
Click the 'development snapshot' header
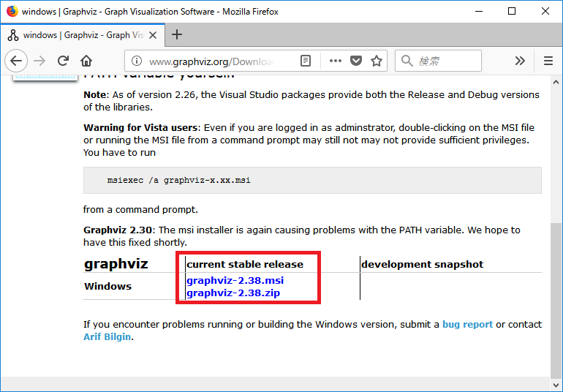(x=423, y=265)
